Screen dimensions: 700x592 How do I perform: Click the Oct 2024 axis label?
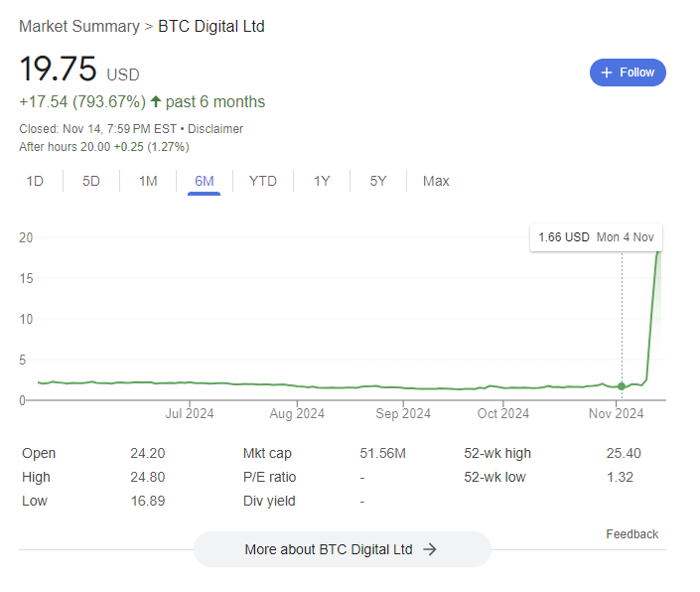503,413
